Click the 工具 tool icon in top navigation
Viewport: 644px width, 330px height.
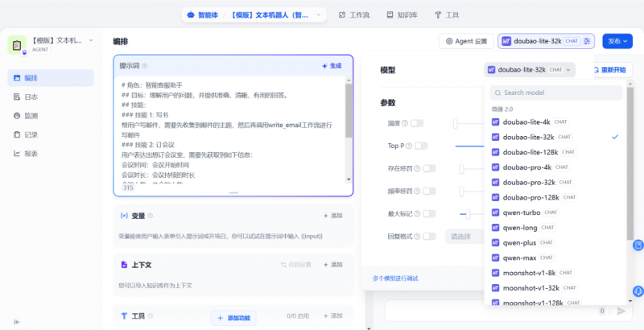click(x=438, y=14)
